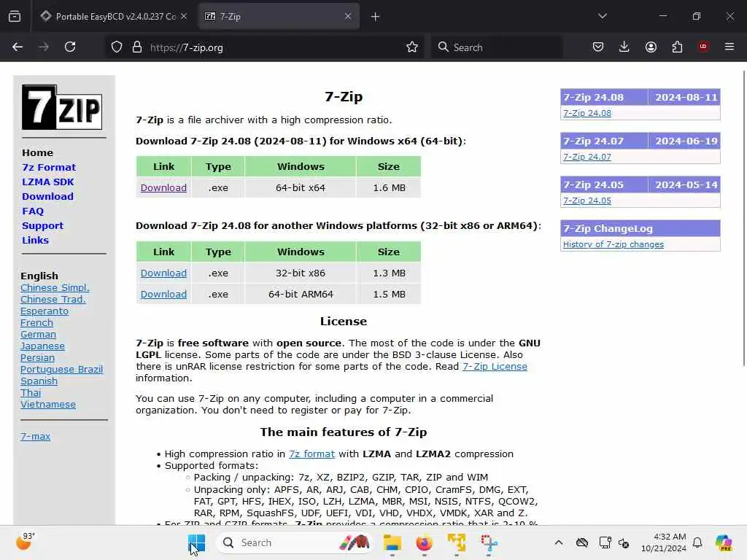Screen dimensions: 747x560
Task: Open 7-Zip 24.08 news link
Action: coord(587,113)
